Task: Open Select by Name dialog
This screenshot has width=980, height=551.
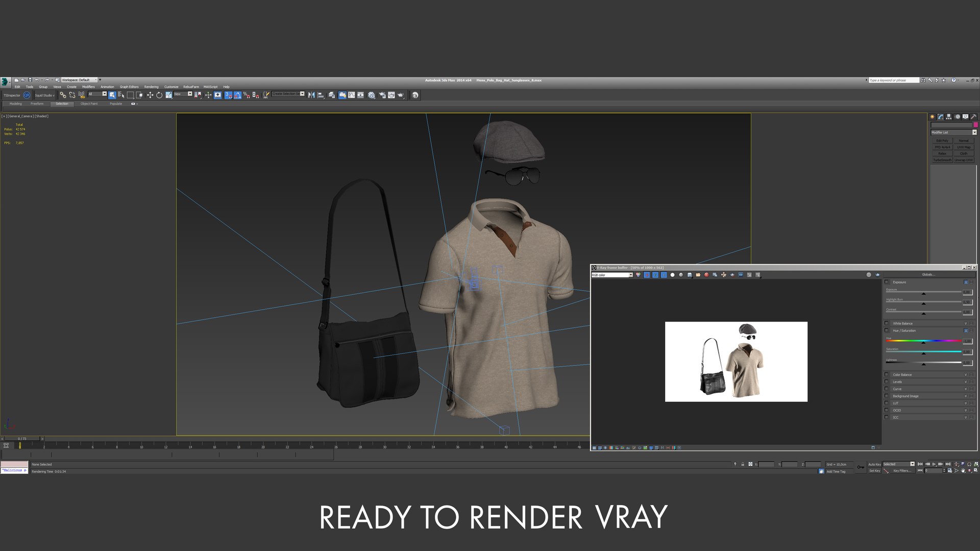Action: point(121,95)
